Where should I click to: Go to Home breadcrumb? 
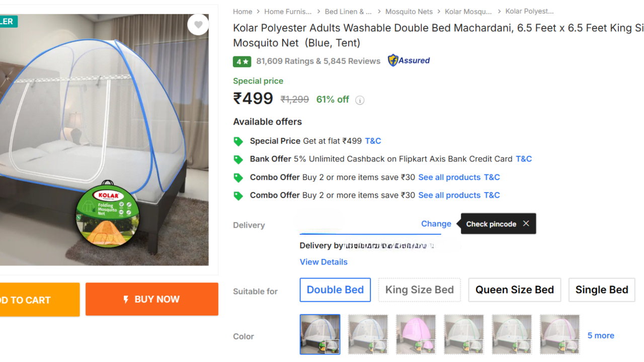243,12
